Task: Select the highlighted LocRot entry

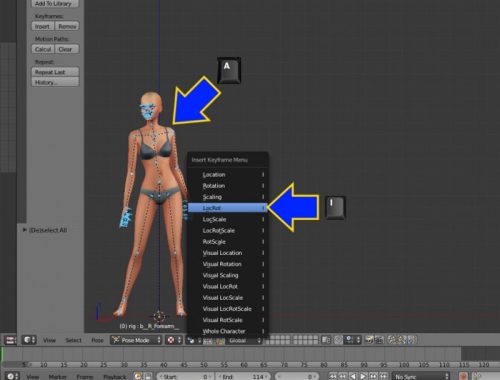Action: click(228, 208)
